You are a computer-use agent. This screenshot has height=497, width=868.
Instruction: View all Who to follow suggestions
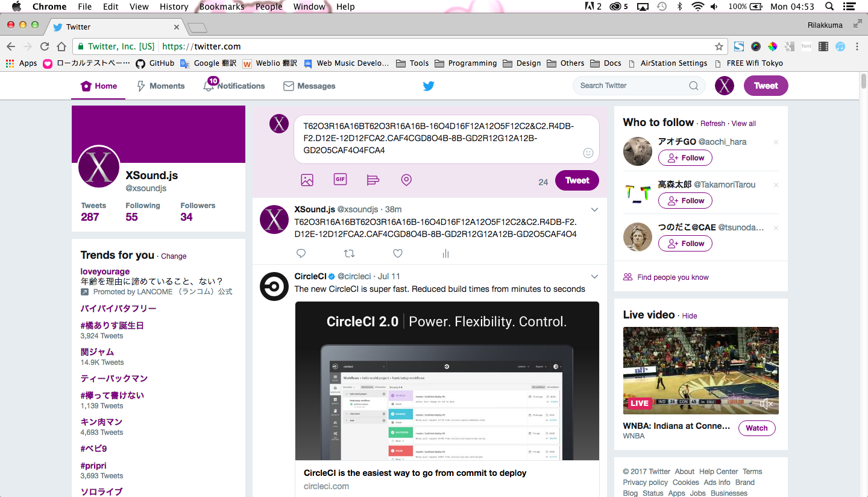[743, 124]
